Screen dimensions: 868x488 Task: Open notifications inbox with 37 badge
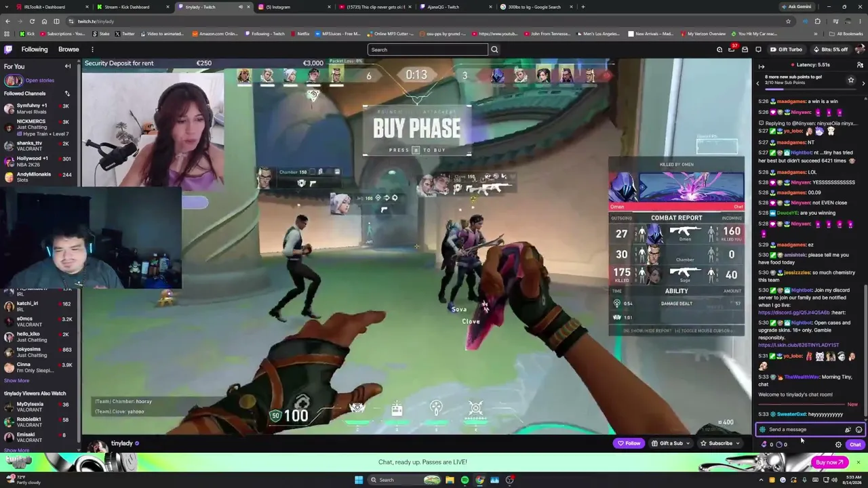click(x=732, y=49)
